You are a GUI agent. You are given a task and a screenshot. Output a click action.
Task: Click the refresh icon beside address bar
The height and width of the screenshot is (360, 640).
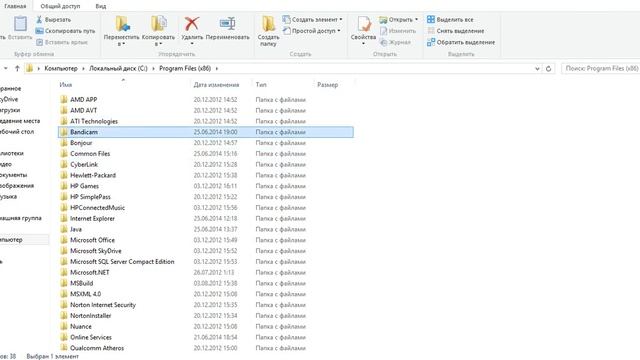click(x=549, y=69)
